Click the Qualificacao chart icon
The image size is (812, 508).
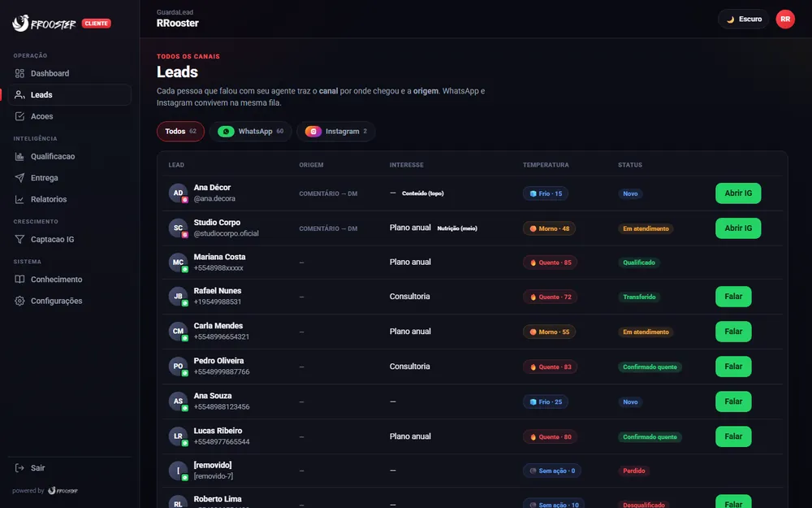click(19, 156)
